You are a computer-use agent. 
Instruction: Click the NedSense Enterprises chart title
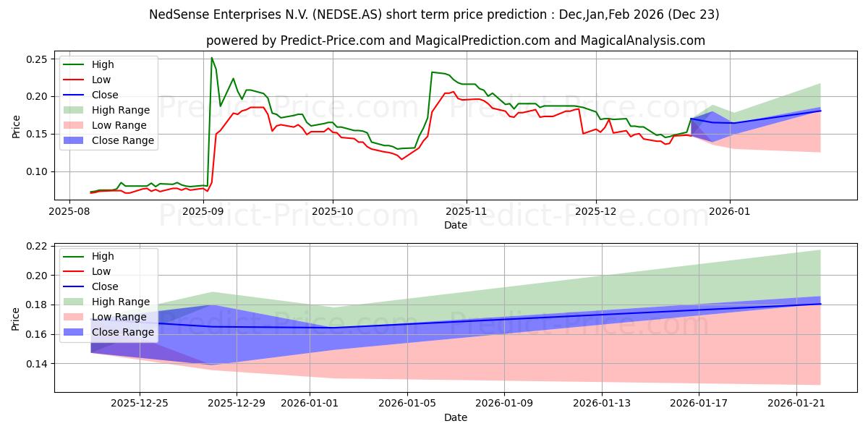[x=434, y=14]
